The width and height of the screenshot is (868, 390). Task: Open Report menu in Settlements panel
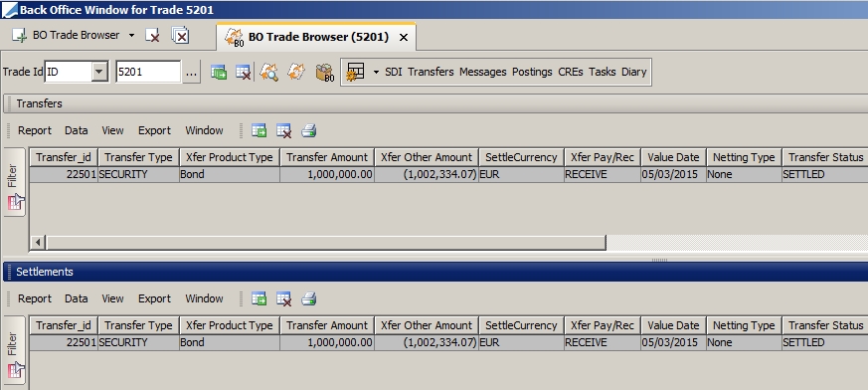[35, 298]
